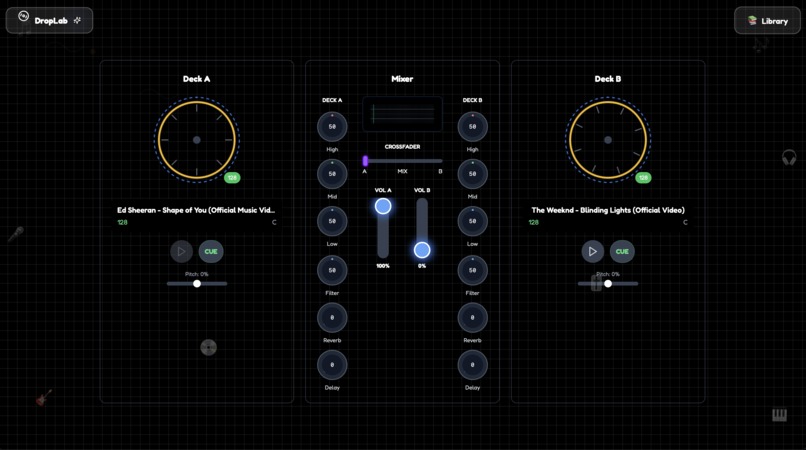Click the red guitar icon

[44, 397]
